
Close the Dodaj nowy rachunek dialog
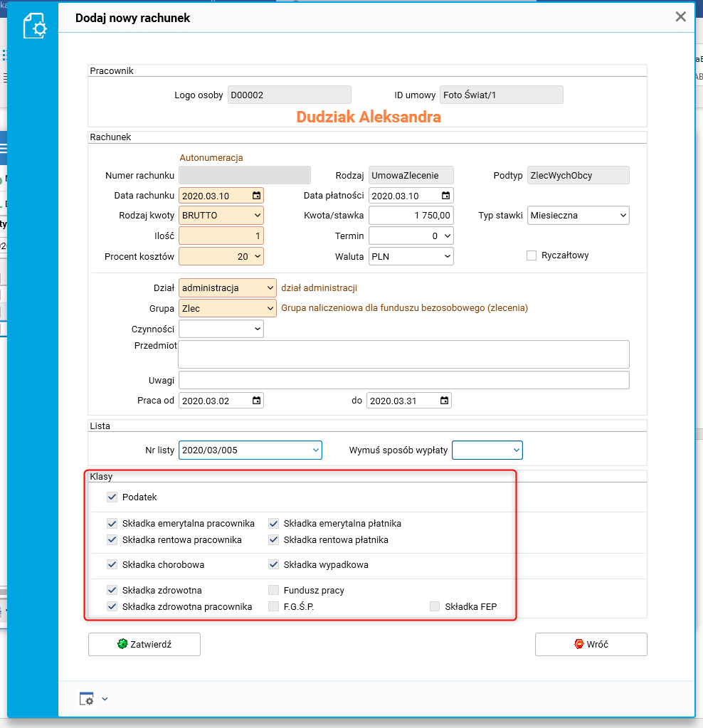pyautogui.click(x=681, y=16)
